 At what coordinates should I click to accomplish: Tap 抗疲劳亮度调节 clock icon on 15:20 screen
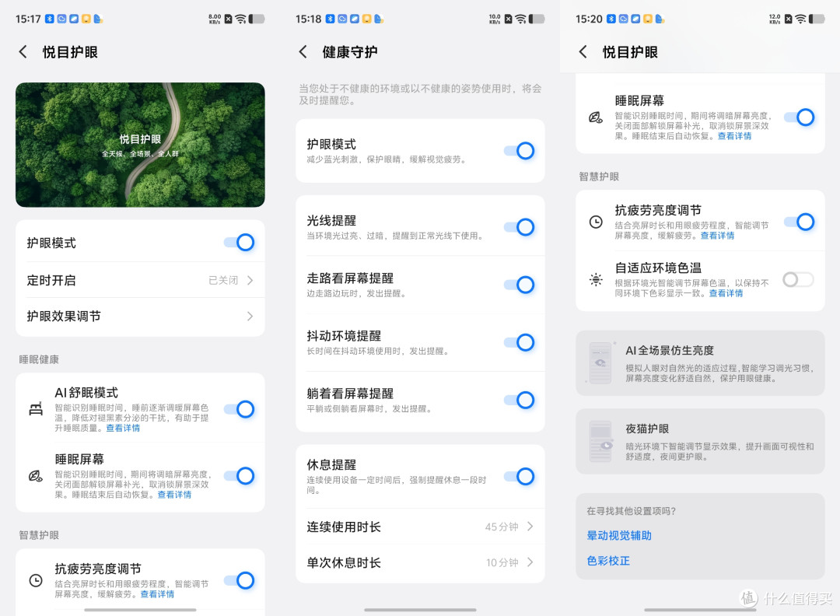pyautogui.click(x=596, y=222)
